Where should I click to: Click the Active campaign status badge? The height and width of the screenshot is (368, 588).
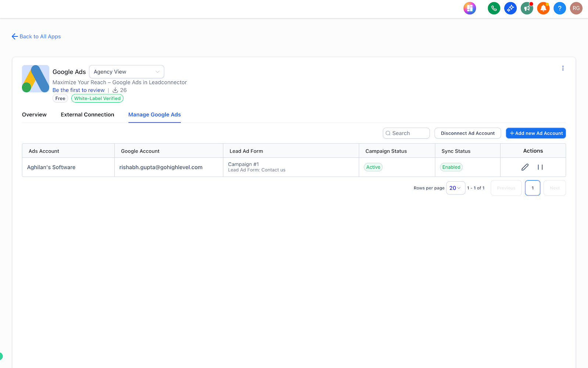(373, 167)
